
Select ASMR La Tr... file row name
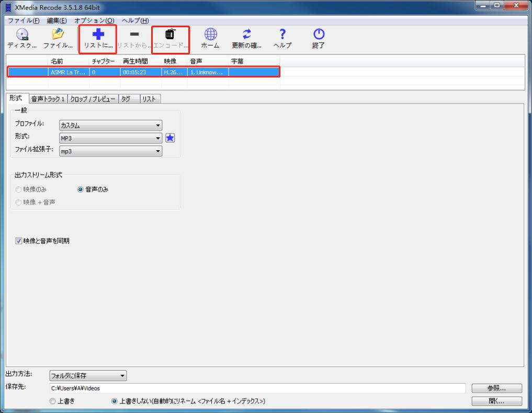(69, 72)
